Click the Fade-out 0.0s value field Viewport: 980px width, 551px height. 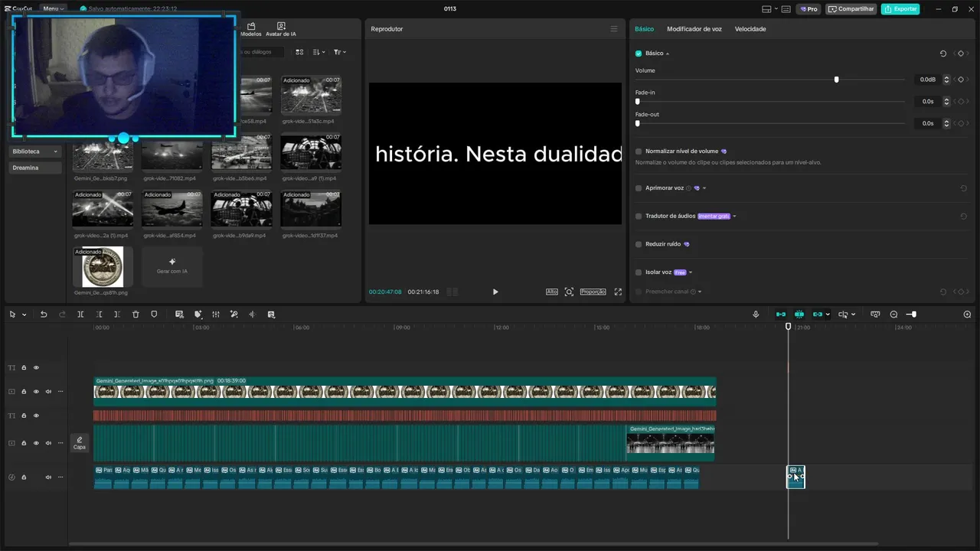coord(927,123)
